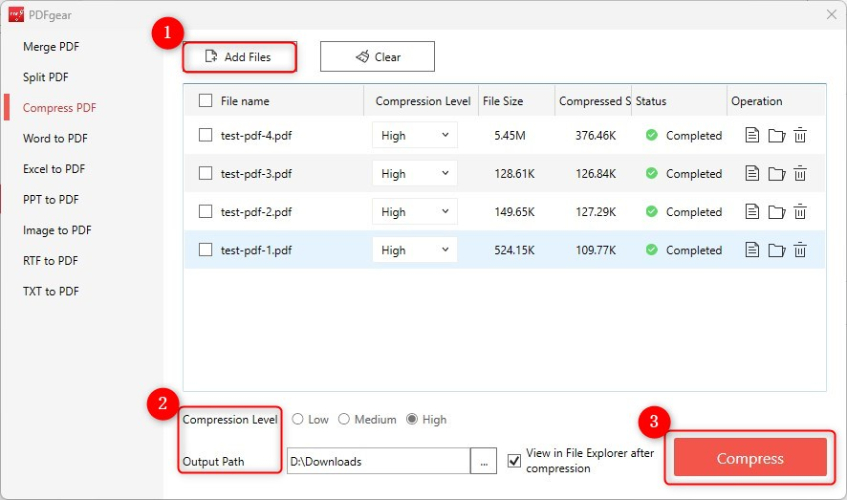Image resolution: width=847 pixels, height=500 pixels.
Task: Tick the select-all File name checkbox
Action: pos(205,101)
